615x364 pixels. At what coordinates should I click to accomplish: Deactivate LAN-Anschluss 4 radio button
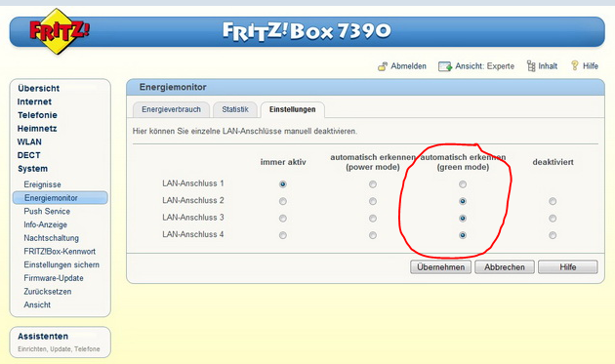(553, 235)
